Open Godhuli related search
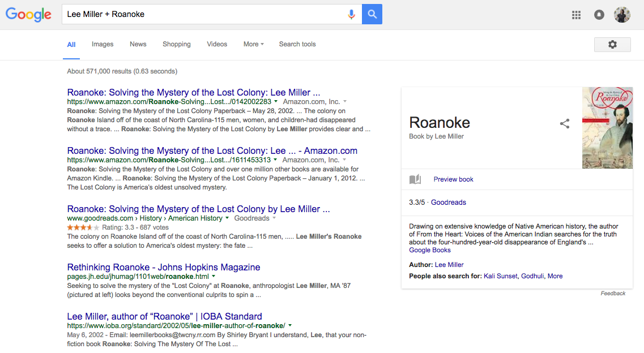The height and width of the screenshot is (353, 644). point(532,276)
